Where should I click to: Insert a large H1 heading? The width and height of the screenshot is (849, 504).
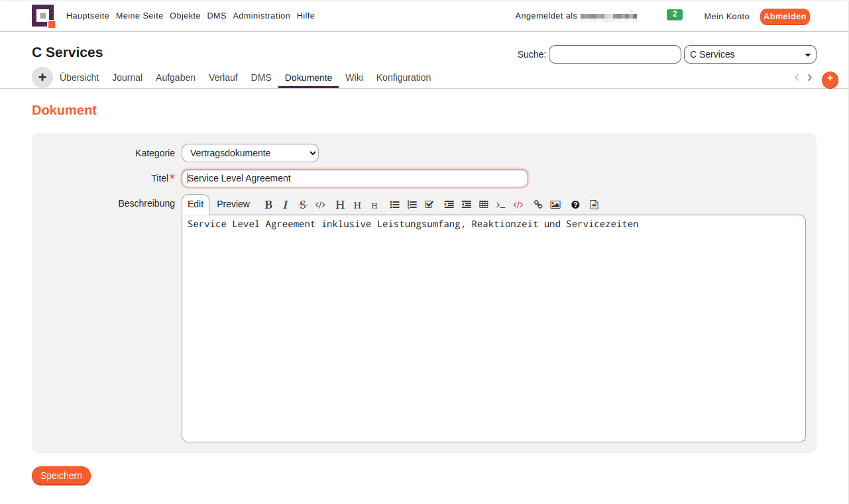(339, 205)
